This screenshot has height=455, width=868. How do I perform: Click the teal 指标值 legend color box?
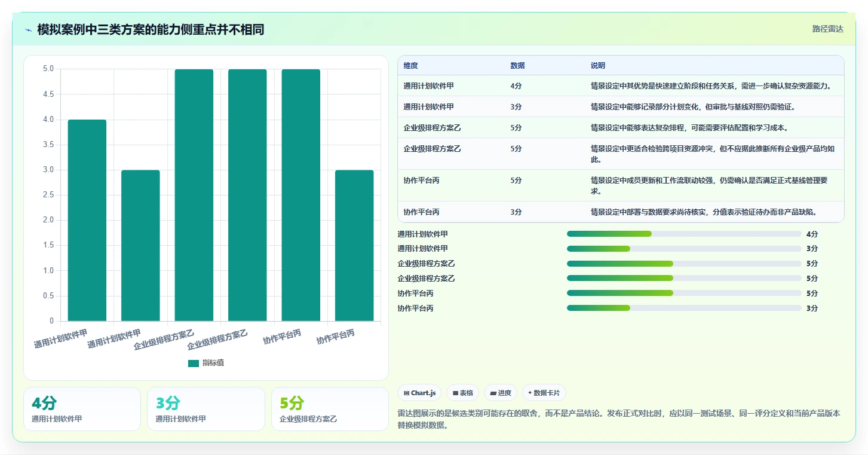pos(194,363)
